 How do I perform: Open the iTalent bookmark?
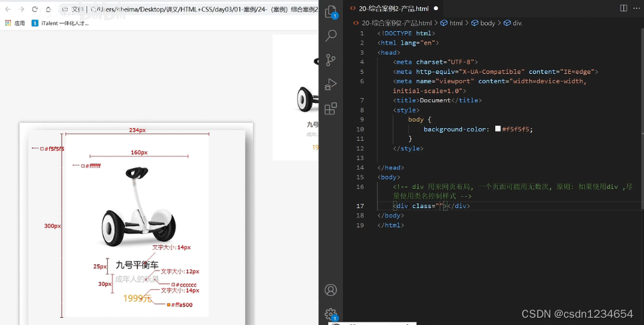(x=60, y=23)
